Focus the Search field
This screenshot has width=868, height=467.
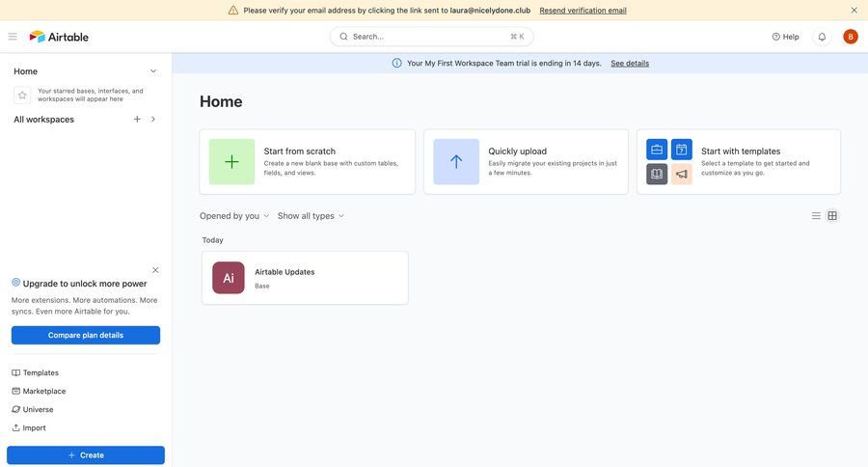pos(431,37)
